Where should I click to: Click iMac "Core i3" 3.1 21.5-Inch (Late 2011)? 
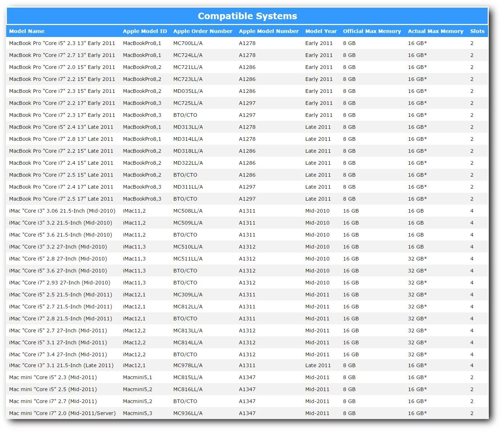(61, 365)
